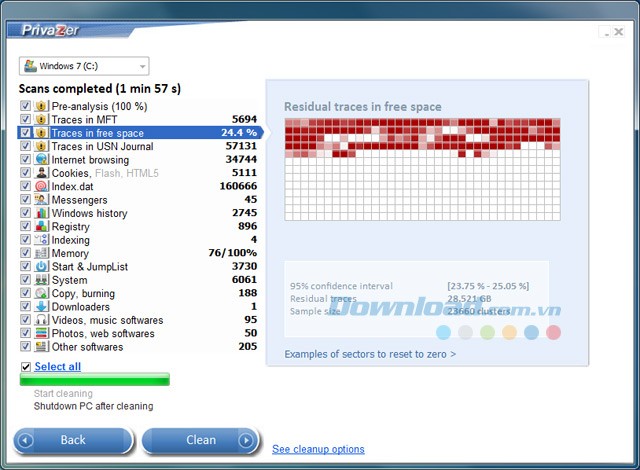Click the Start & JumpList icon
Image resolution: width=640 pixels, height=470 pixels.
[41, 267]
